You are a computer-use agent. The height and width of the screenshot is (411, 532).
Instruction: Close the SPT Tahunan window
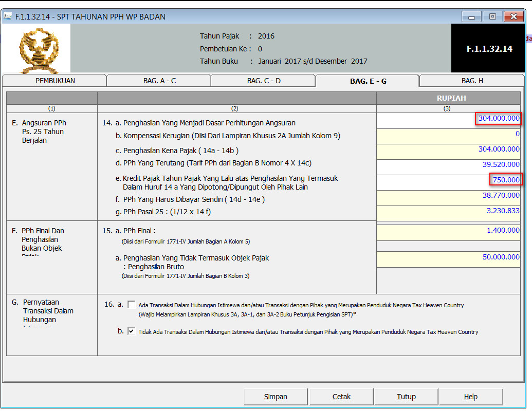[x=513, y=16]
